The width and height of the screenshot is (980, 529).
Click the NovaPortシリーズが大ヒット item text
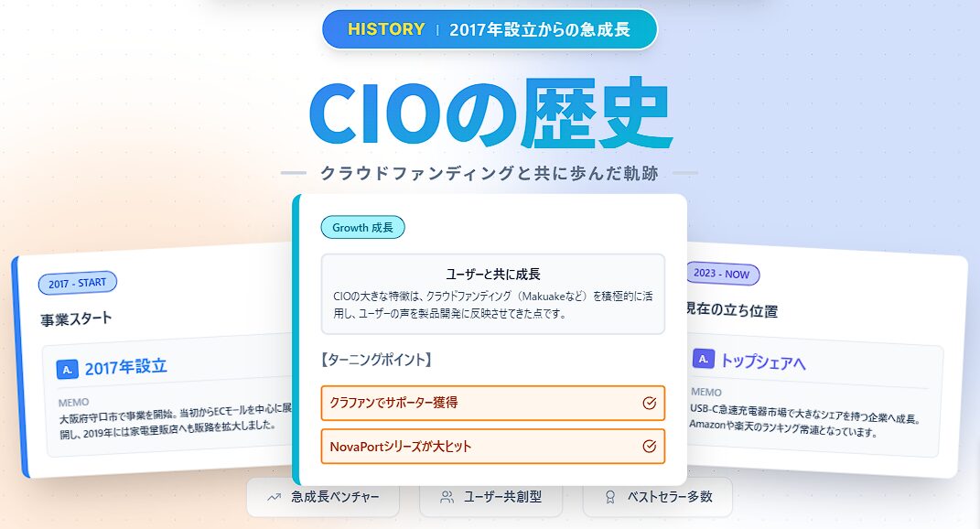[401, 447]
